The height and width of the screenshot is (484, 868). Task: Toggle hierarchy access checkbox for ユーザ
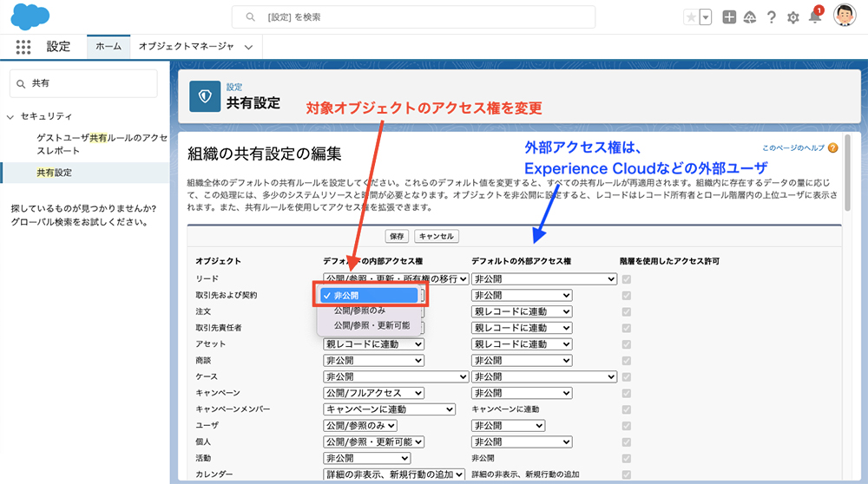[x=627, y=426]
